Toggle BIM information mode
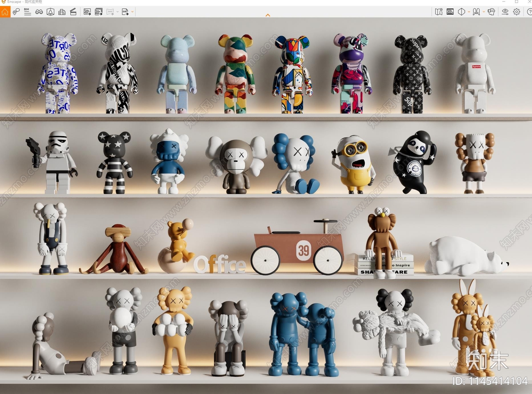532x394 pixels. click(28, 12)
